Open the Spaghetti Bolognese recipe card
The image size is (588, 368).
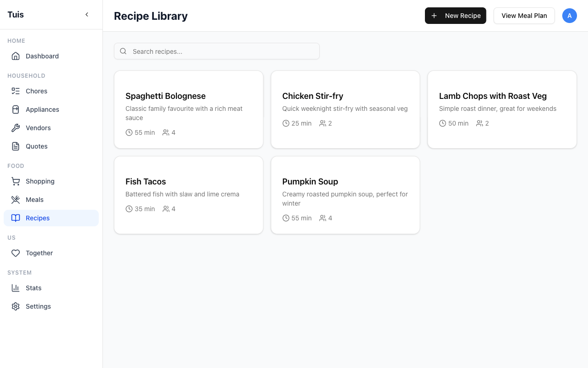188,109
